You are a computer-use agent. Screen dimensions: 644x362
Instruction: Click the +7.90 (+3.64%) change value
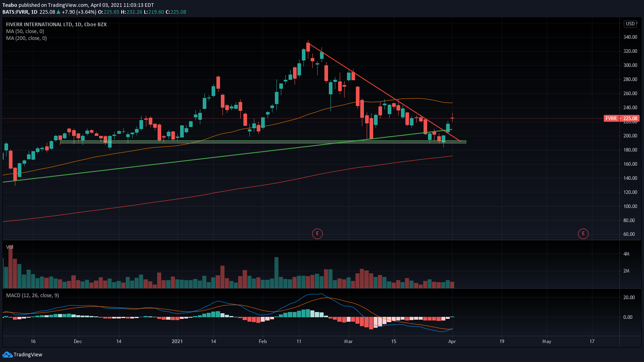pyautogui.click(x=79, y=12)
